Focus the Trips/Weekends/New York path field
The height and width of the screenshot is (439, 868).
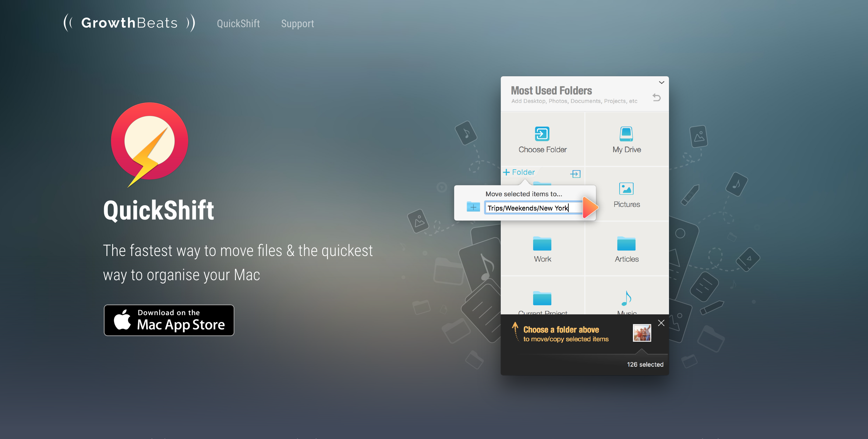pyautogui.click(x=534, y=208)
